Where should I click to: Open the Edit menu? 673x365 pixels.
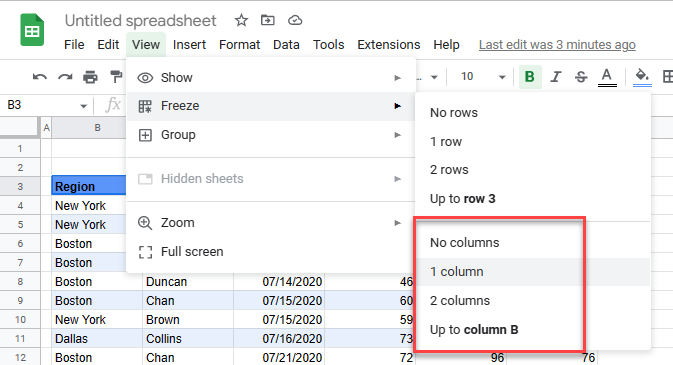coord(108,45)
